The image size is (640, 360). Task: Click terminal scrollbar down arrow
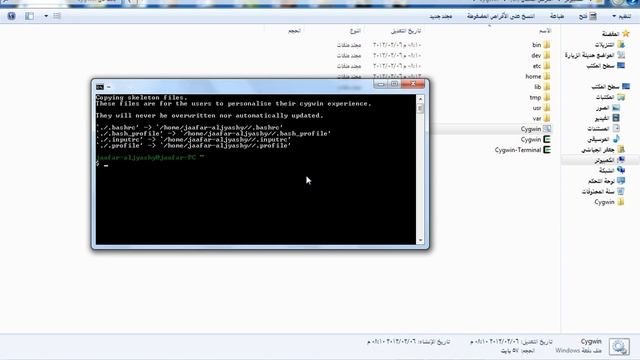(420, 241)
